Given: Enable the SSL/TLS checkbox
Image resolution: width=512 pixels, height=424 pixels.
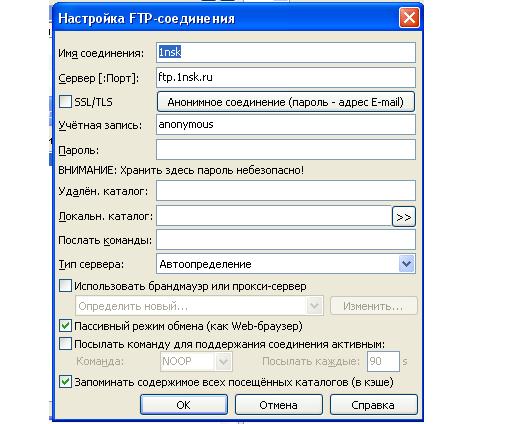Looking at the screenshot, I should [65, 101].
